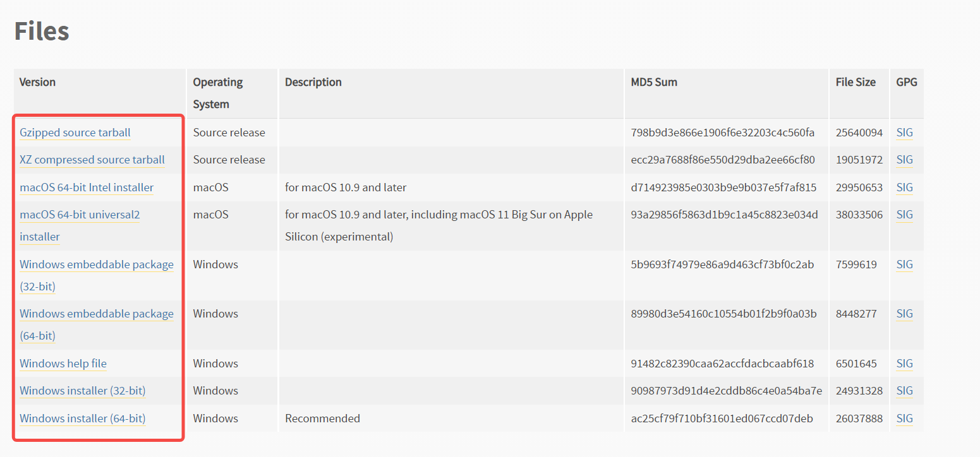Click the MD5 Sum column header
Image resolution: width=980 pixels, height=457 pixels.
pyautogui.click(x=654, y=82)
